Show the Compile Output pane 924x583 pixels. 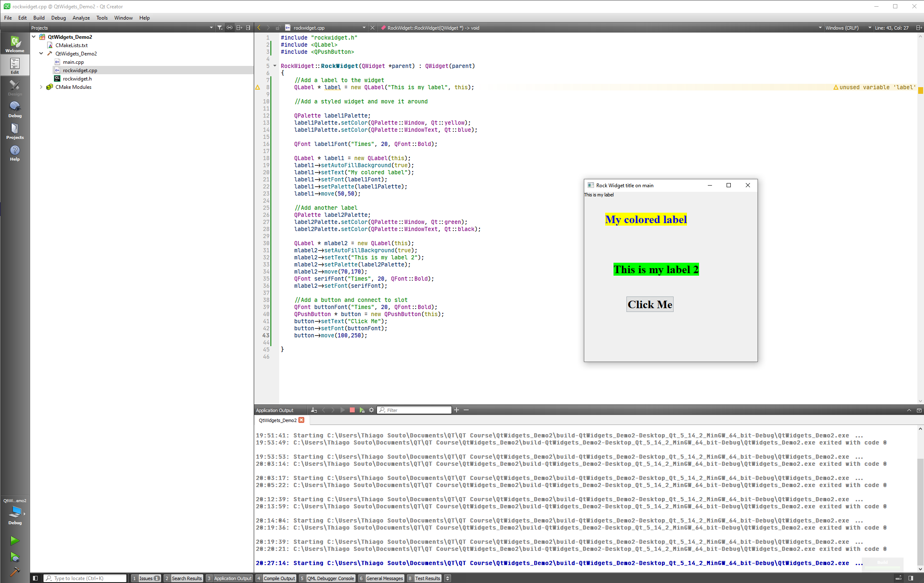tap(276, 578)
